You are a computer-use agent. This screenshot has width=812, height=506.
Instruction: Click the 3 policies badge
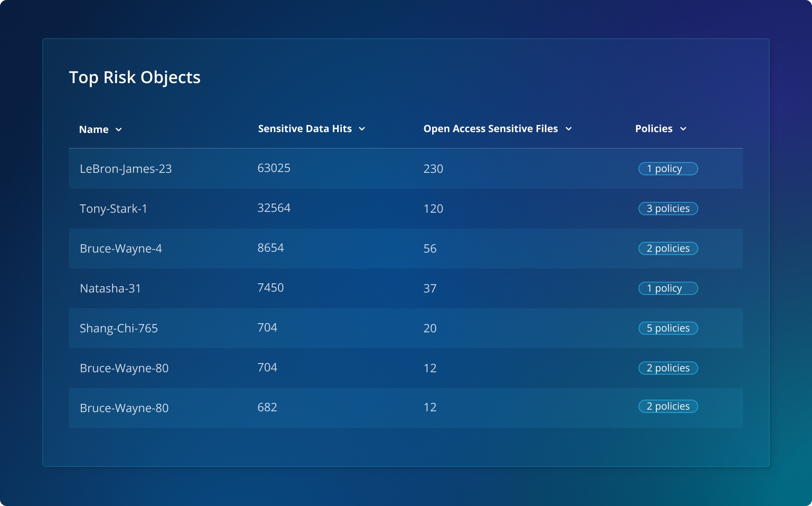(x=668, y=209)
